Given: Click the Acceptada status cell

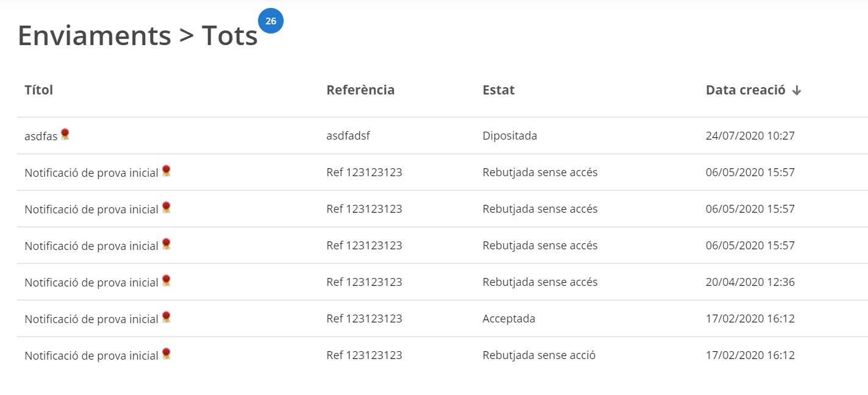Looking at the screenshot, I should pos(509,318).
